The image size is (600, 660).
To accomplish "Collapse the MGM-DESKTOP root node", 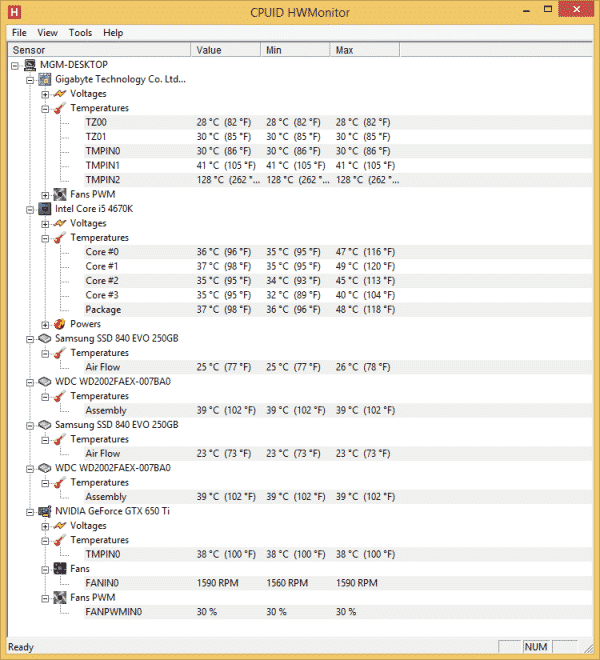I will 15,65.
